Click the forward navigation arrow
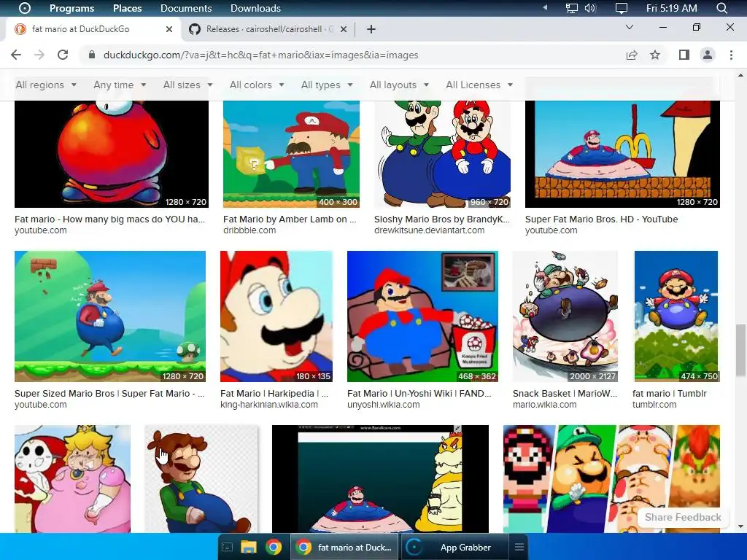This screenshot has width=747, height=560. [39, 55]
